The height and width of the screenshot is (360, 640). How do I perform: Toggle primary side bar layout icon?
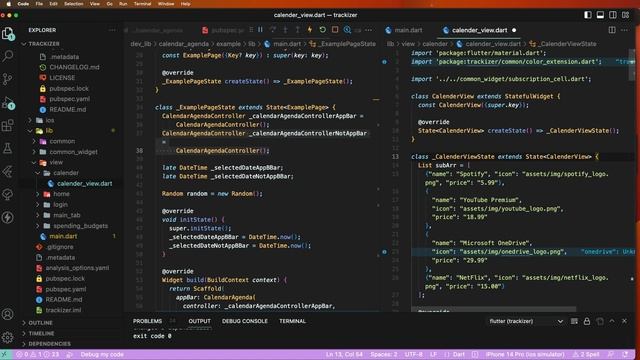588,15
